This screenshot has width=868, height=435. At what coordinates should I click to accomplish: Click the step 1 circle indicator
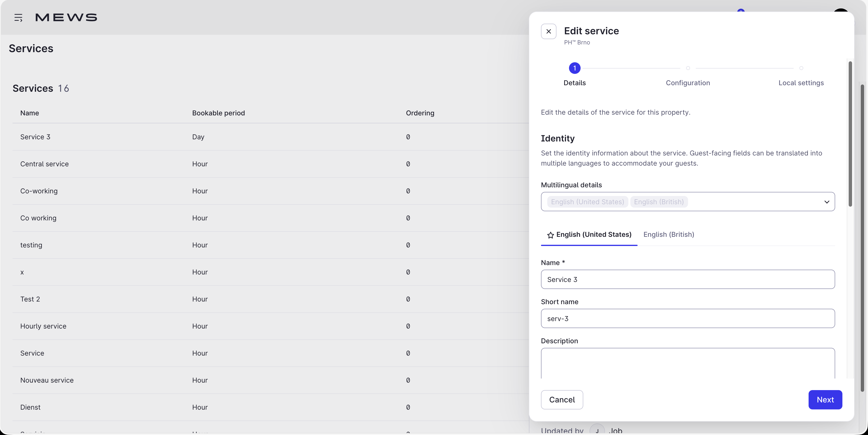pyautogui.click(x=575, y=68)
